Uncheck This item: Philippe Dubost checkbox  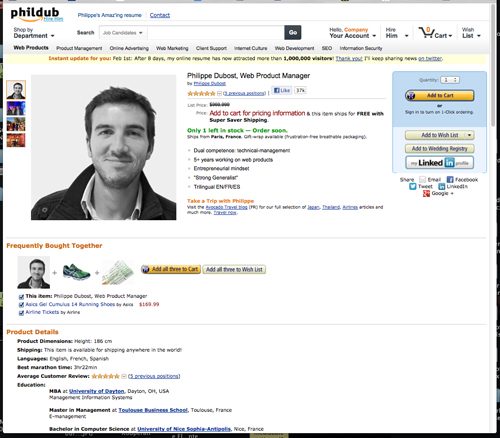[21, 297]
